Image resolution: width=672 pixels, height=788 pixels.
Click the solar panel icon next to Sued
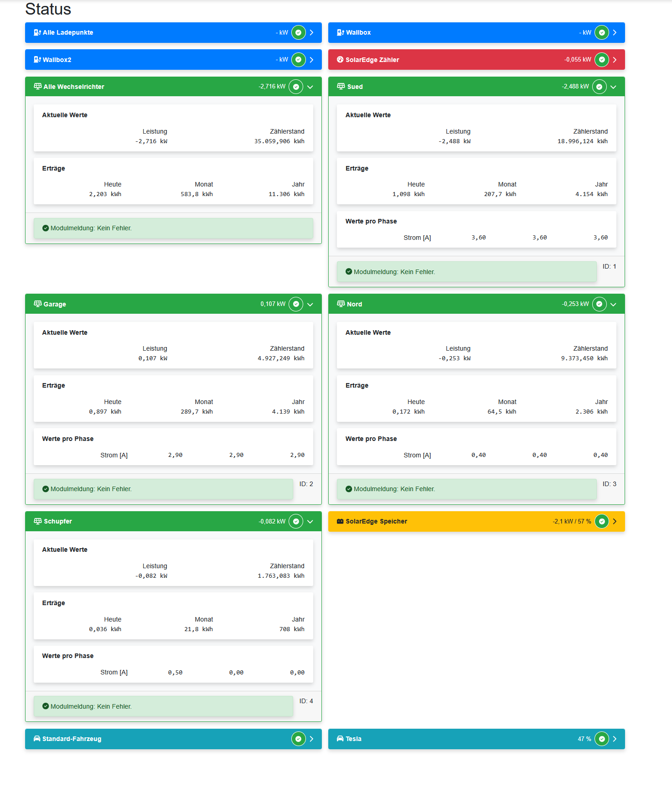click(341, 86)
